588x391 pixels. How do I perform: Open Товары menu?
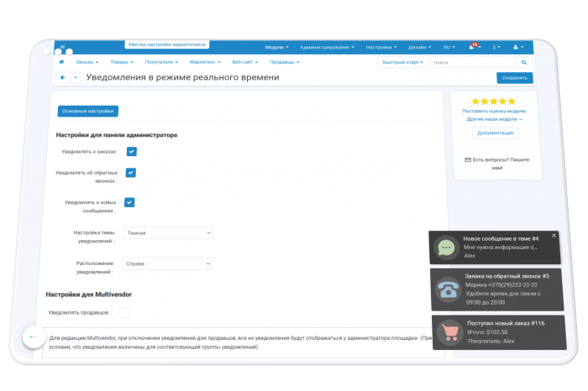[122, 62]
